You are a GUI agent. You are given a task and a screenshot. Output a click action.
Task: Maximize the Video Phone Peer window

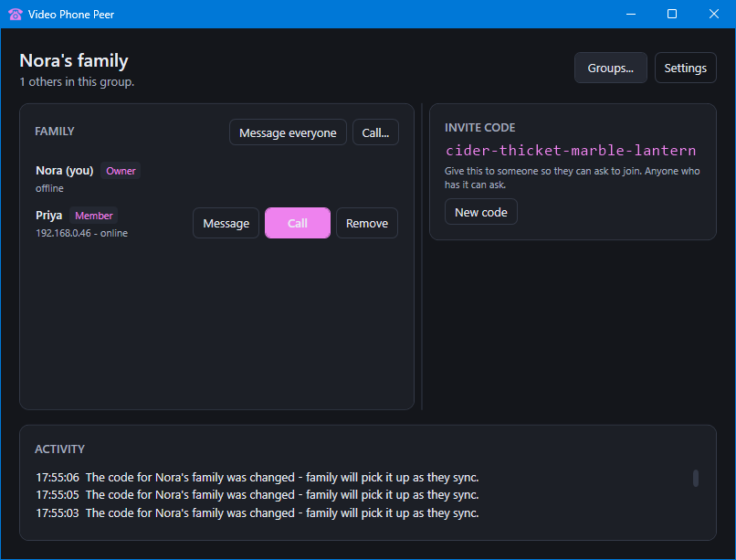tap(672, 14)
